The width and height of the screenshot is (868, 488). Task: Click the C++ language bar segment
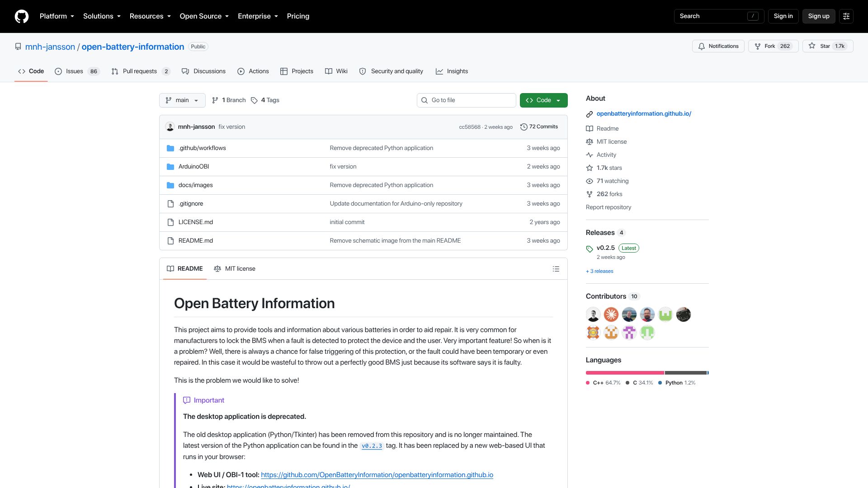coord(625,373)
